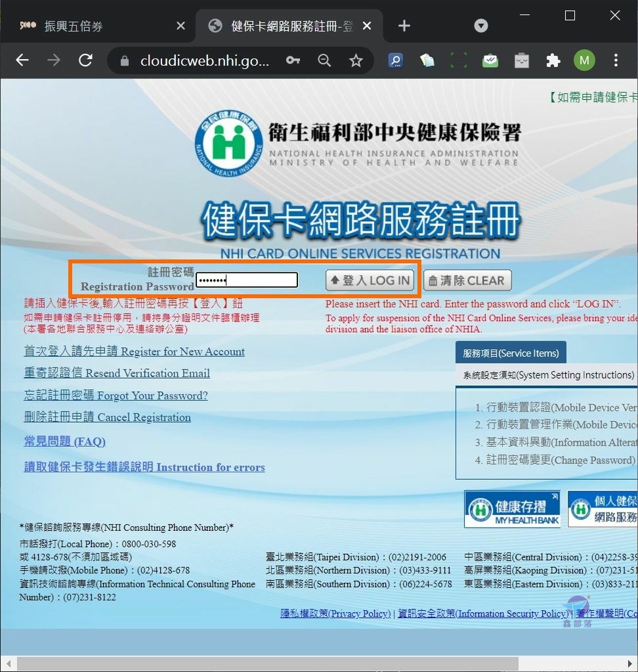638x672 pixels.
Task: Maximize the browser window
Action: tap(570, 16)
